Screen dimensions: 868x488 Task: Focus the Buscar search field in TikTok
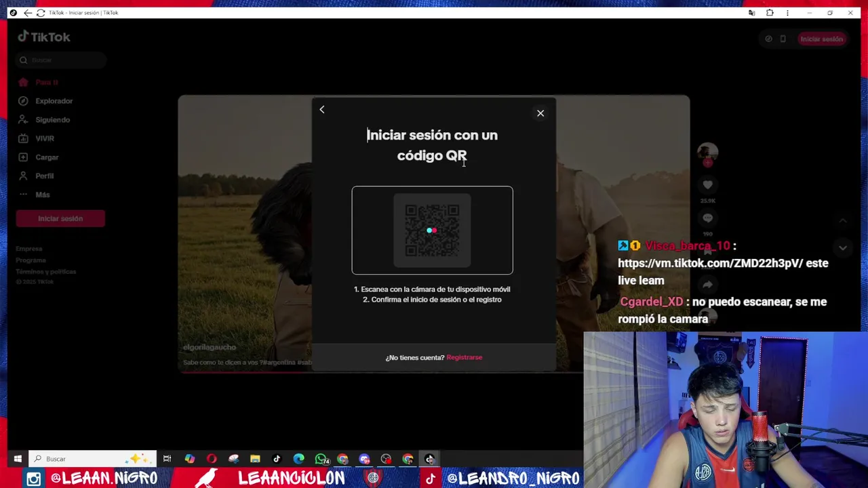(x=60, y=60)
